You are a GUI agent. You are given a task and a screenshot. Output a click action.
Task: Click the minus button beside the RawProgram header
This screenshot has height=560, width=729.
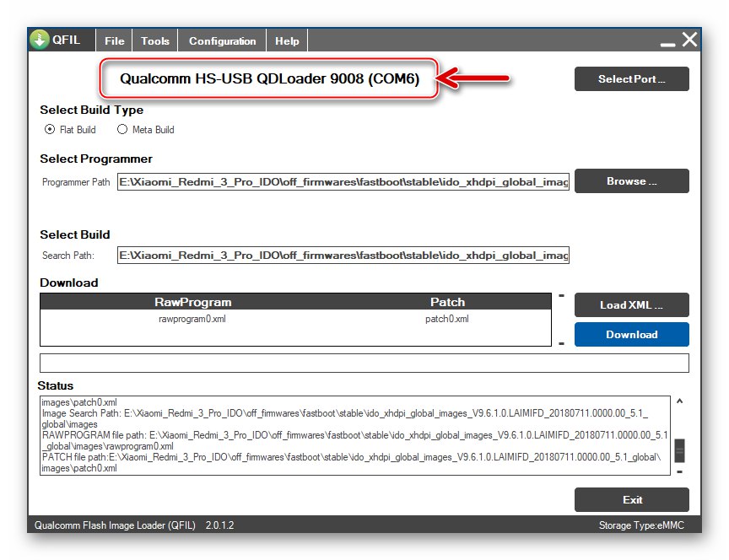coord(562,295)
